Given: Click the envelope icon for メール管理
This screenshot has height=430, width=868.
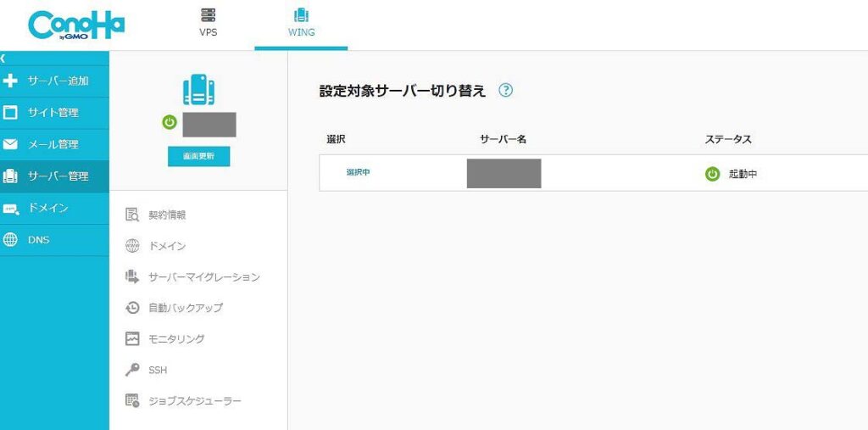Looking at the screenshot, I should point(10,145).
